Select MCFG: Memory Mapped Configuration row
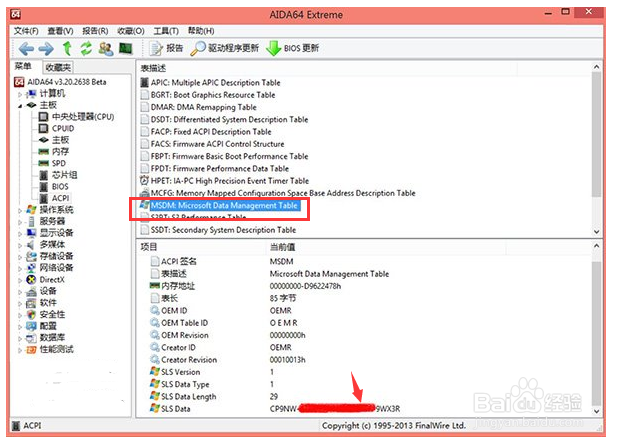The image size is (617, 444). pyautogui.click(x=278, y=193)
